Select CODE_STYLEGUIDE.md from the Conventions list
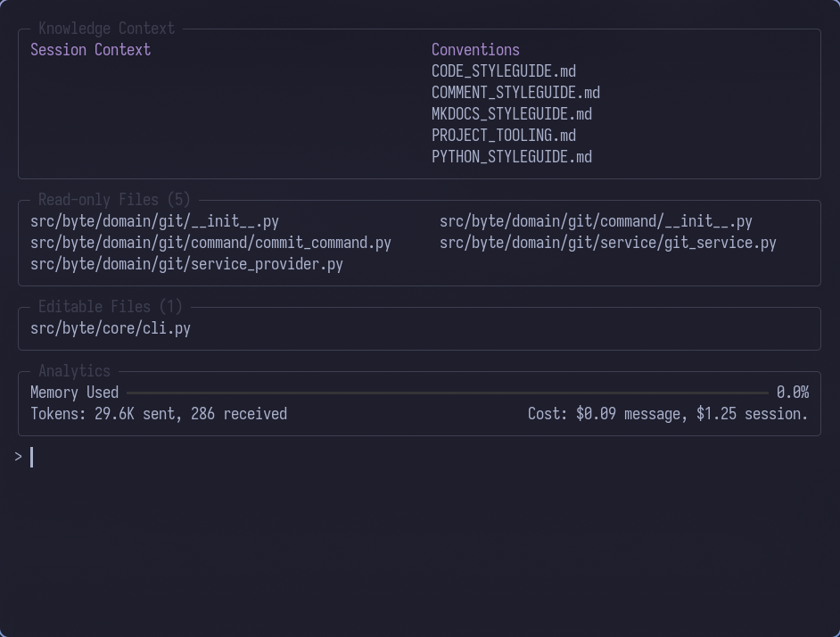The width and height of the screenshot is (840, 637). point(504,70)
